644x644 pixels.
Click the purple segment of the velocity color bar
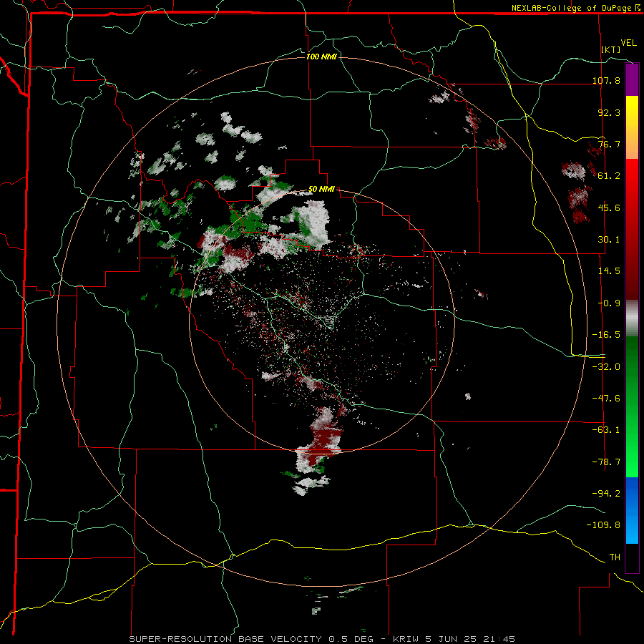click(x=632, y=79)
